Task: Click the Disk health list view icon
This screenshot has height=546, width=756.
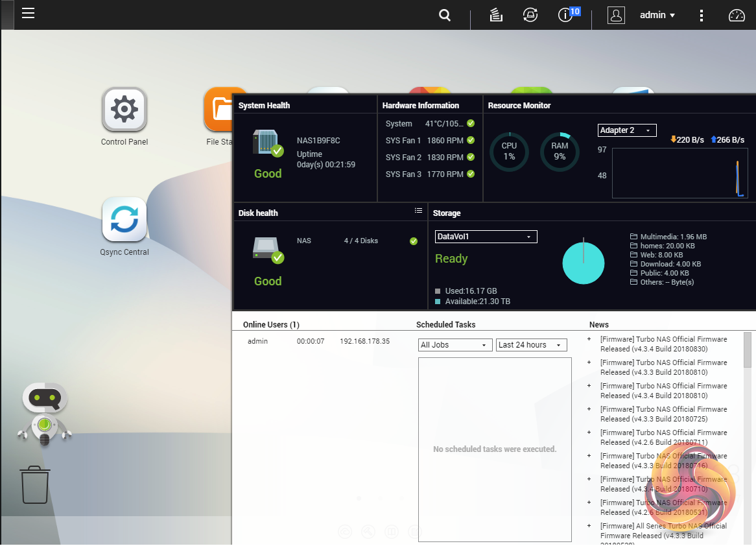Action: point(418,211)
